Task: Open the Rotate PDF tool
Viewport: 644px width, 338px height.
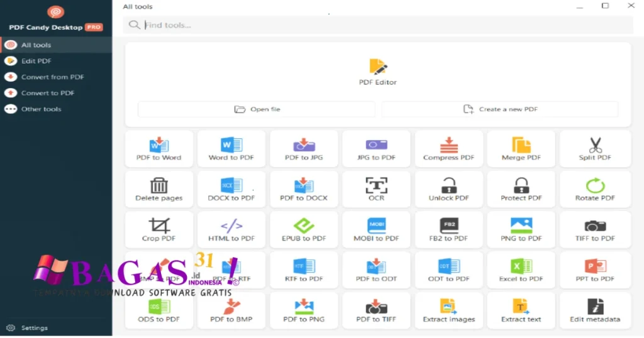Action: click(x=595, y=190)
